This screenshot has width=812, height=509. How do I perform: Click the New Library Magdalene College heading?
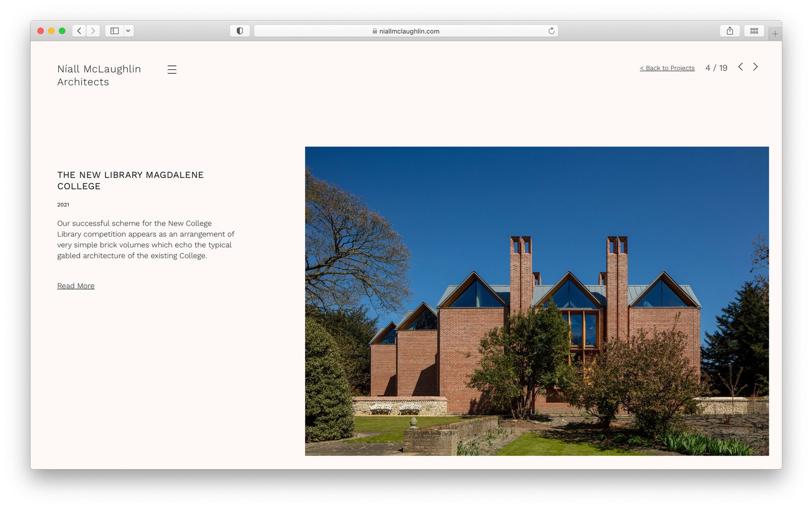(x=130, y=180)
